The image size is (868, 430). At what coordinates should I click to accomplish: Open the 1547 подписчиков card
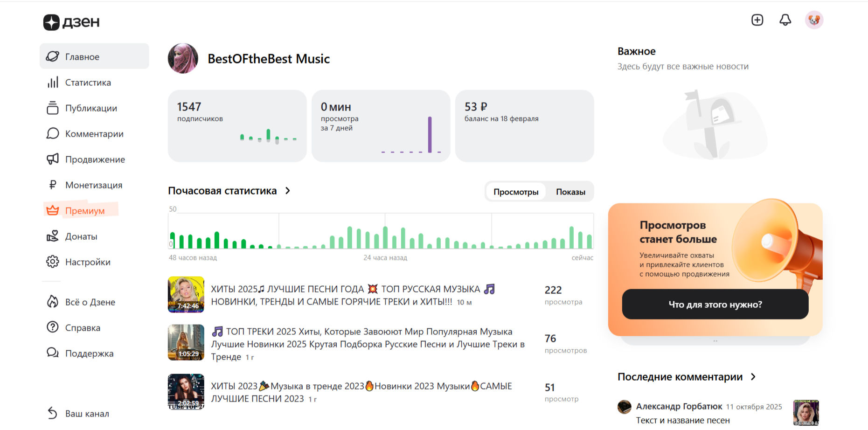(x=237, y=126)
